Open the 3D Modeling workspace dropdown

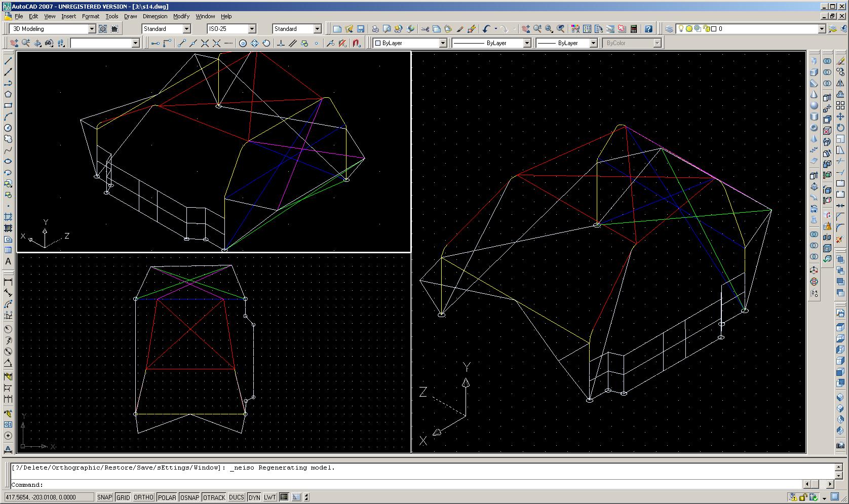point(53,29)
